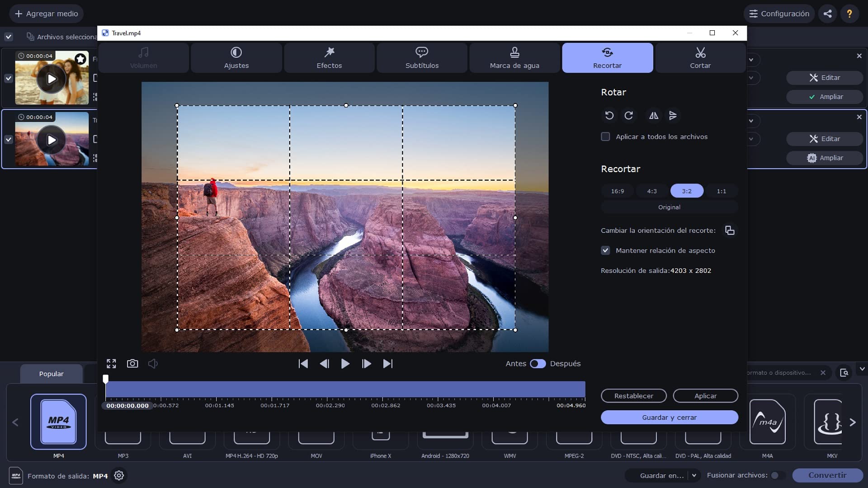This screenshot has width=868, height=488.
Task: Enable Aplicar a todos los archivos
Action: [605, 136]
